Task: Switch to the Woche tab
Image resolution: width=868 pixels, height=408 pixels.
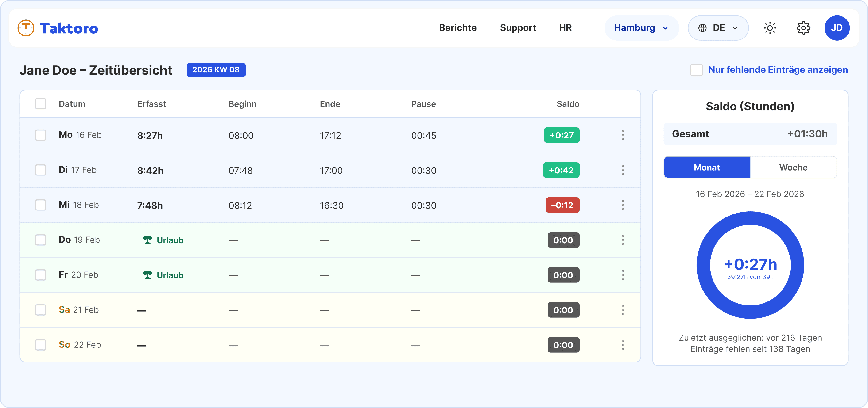Action: tap(793, 167)
